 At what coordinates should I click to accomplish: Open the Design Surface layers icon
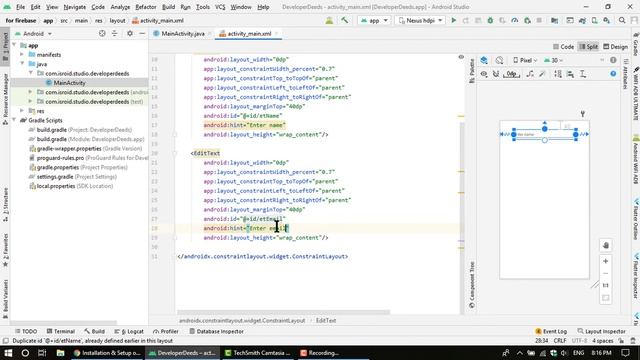[x=484, y=60]
